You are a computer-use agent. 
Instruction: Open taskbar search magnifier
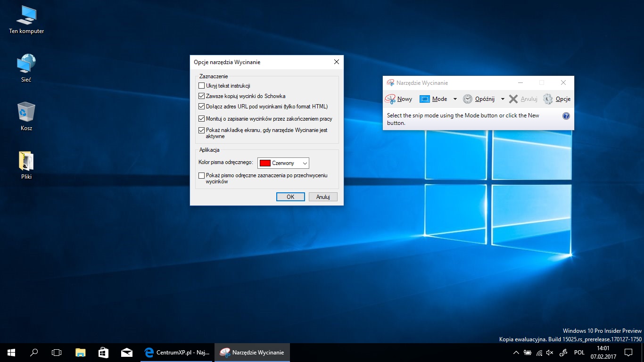[34, 352]
